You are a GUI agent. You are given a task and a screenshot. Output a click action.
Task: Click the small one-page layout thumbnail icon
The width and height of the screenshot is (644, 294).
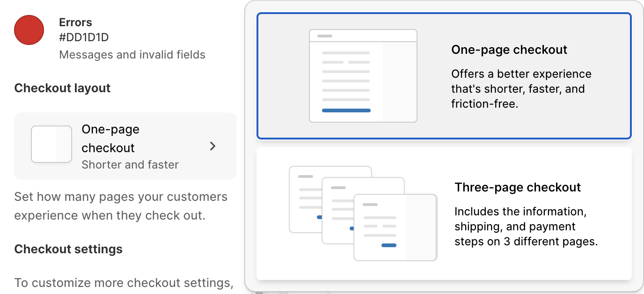51,144
